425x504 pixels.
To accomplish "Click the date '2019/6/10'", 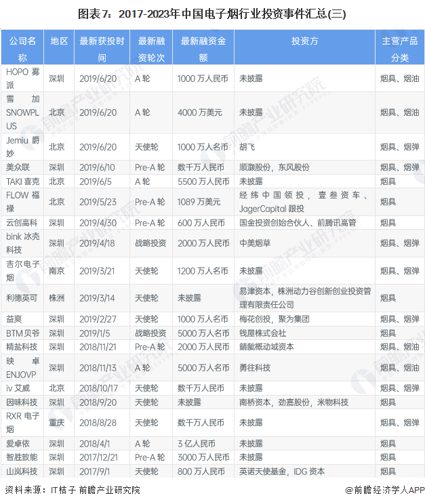I will pos(97,167).
